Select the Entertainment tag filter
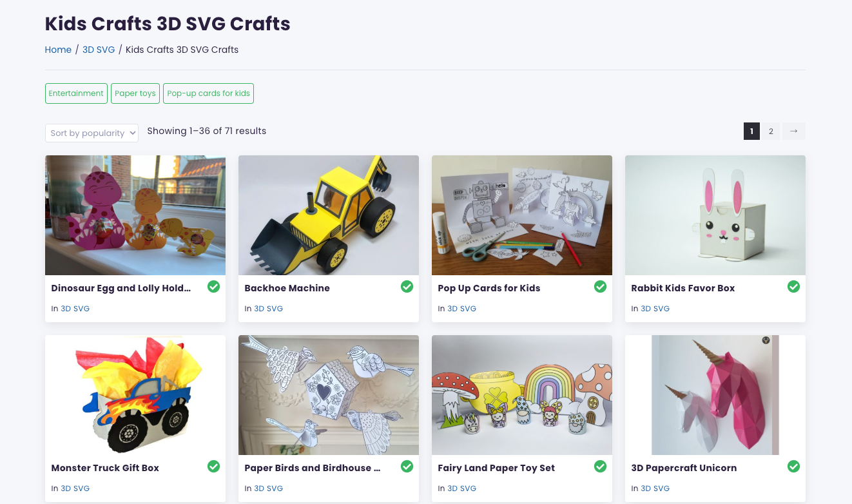 pos(76,93)
